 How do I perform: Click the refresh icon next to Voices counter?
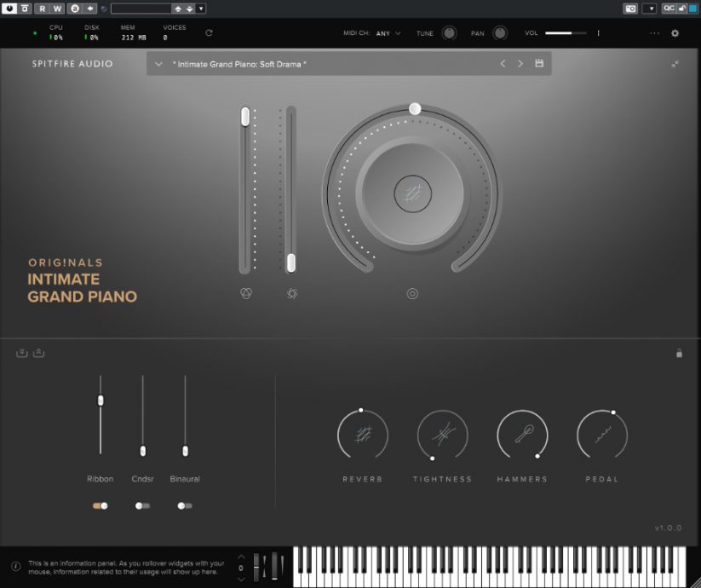[x=209, y=33]
